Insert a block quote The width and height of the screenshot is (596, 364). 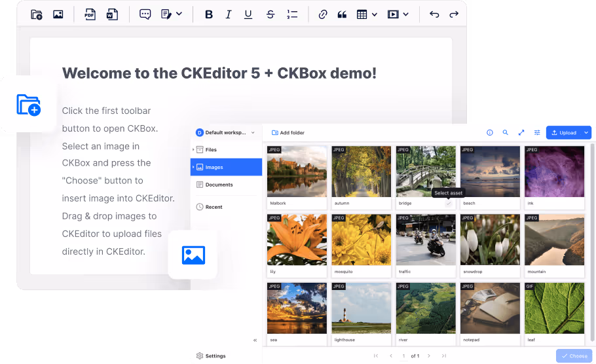[x=342, y=14]
